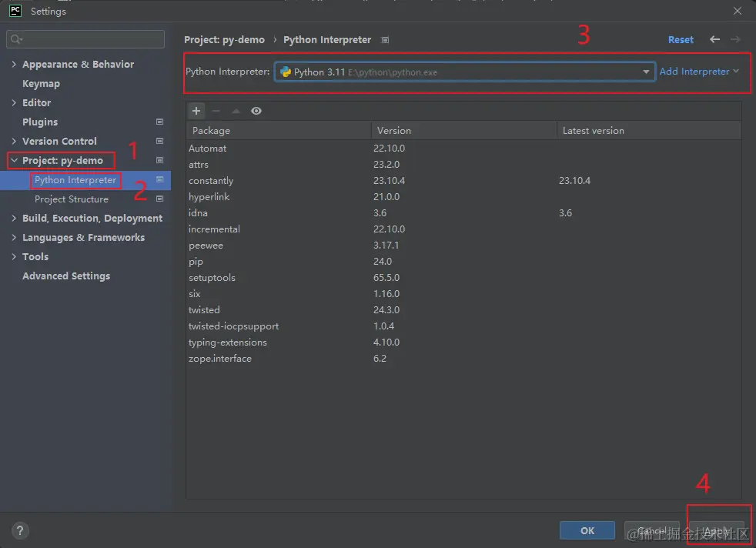The height and width of the screenshot is (548, 756).
Task: Select the pip package row
Action: 463,261
